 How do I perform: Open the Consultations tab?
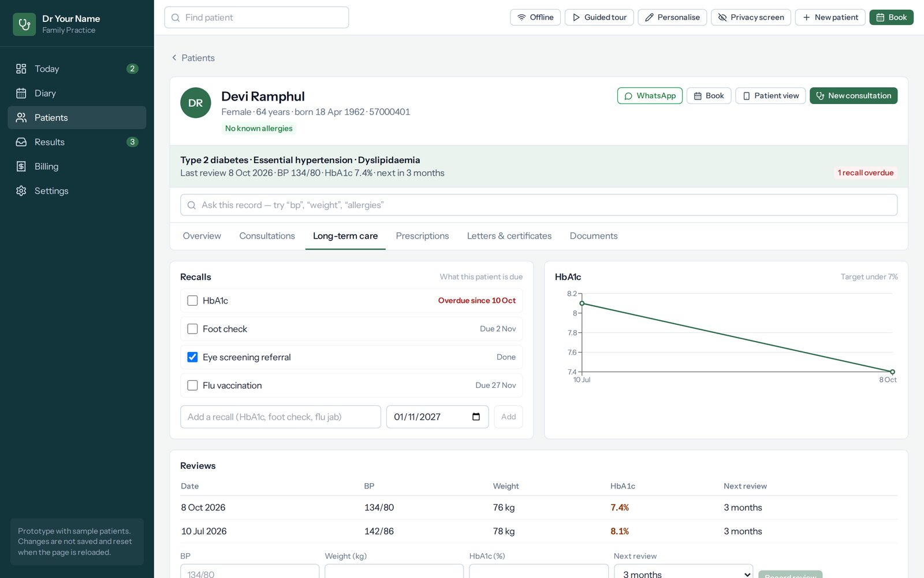click(x=267, y=236)
